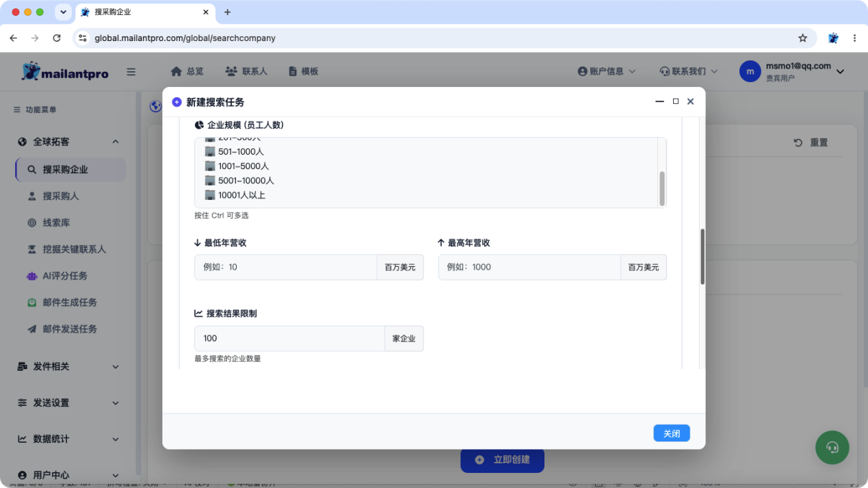Click the 最高年营收 input field

tap(529, 268)
